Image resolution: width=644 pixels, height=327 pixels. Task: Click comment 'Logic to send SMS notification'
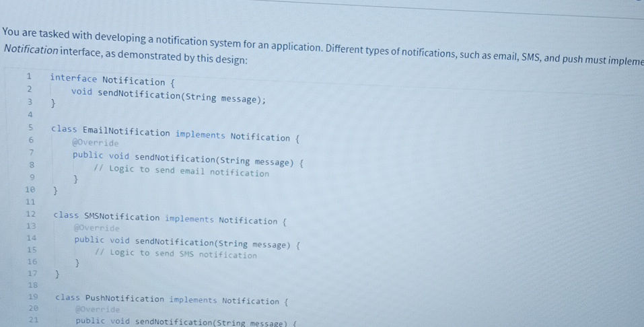tap(176, 254)
